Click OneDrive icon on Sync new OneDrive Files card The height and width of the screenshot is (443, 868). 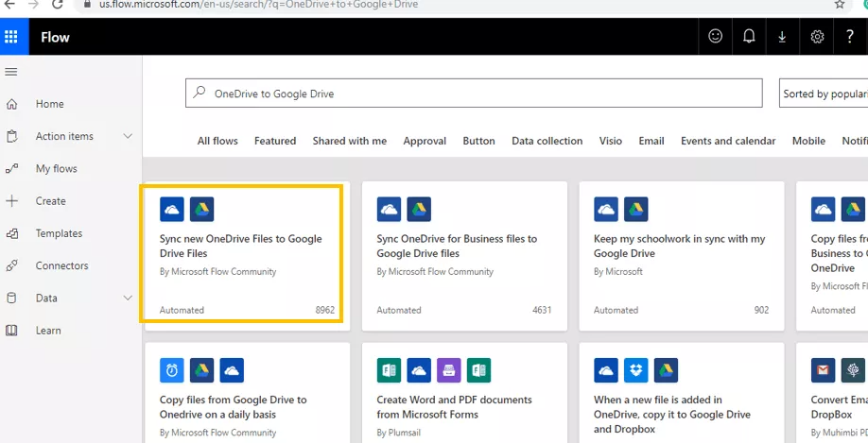(x=171, y=210)
